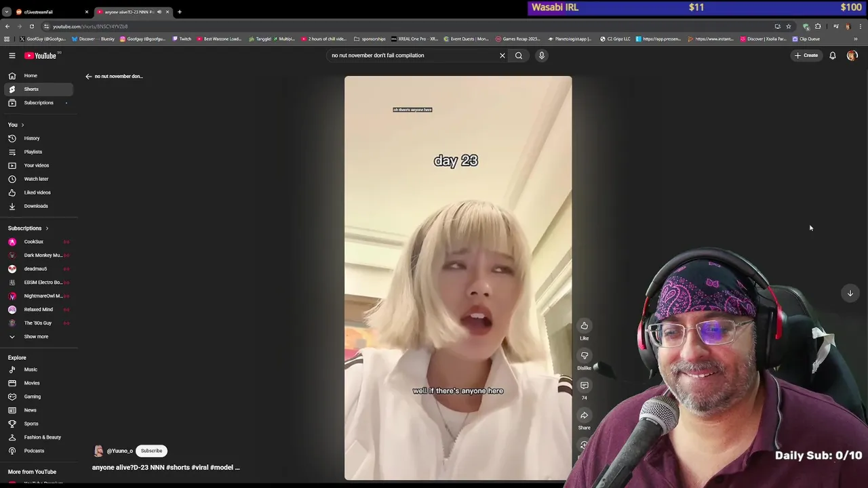Open comments on the Short
Viewport: 868px width, 488px height.
pos(584,386)
